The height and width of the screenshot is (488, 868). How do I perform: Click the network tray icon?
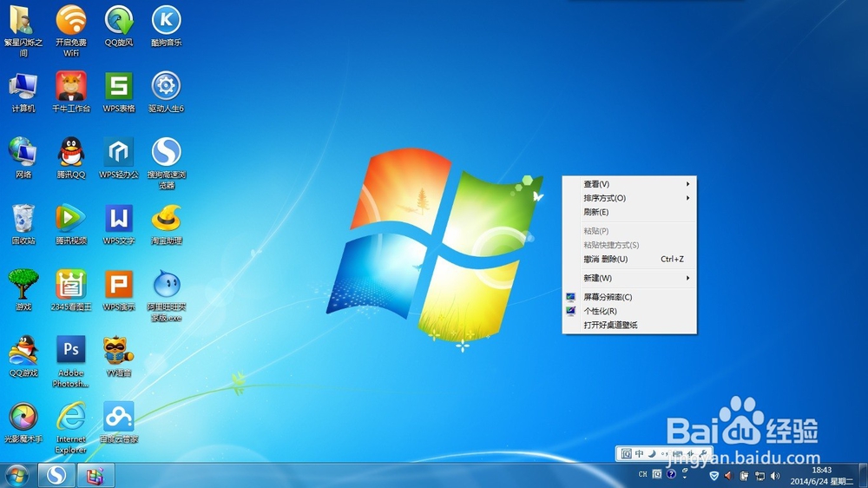click(759, 476)
